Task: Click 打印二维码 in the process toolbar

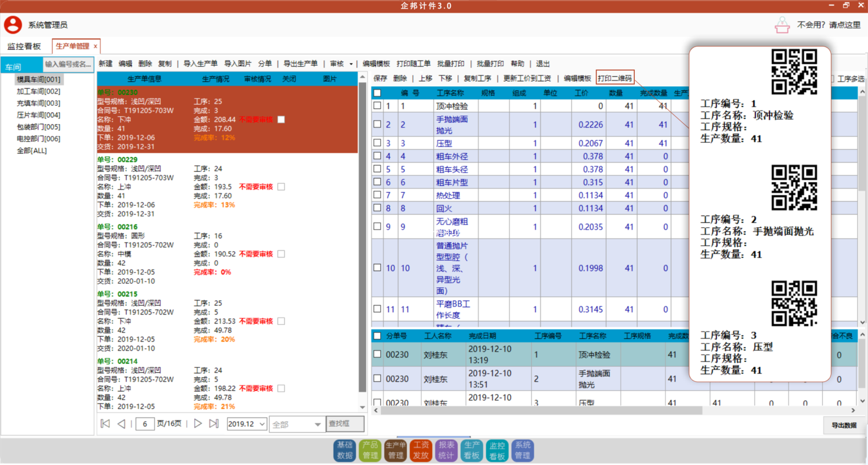Action: click(615, 78)
